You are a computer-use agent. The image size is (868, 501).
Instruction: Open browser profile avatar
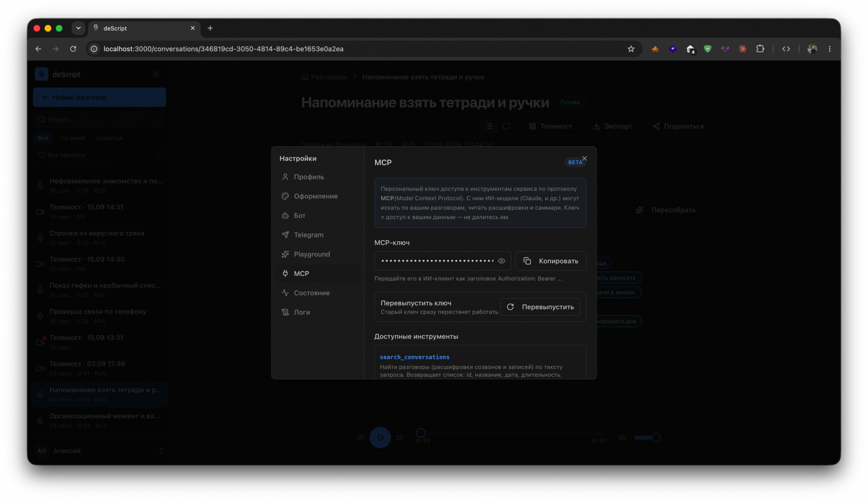tap(812, 49)
